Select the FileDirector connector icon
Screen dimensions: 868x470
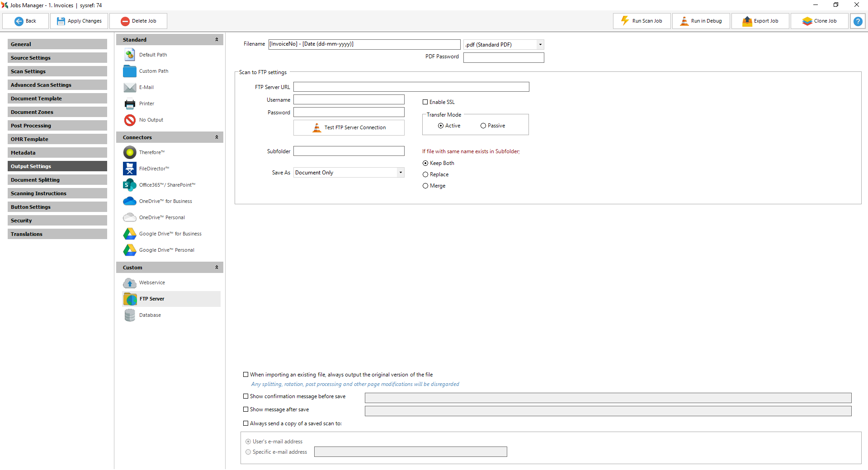pyautogui.click(x=130, y=169)
